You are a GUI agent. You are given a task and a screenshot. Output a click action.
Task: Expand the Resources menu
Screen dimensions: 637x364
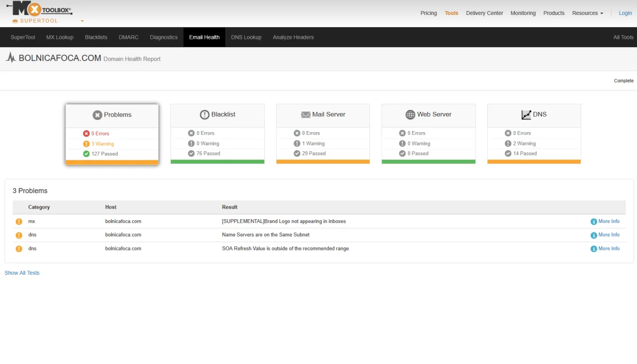click(587, 13)
